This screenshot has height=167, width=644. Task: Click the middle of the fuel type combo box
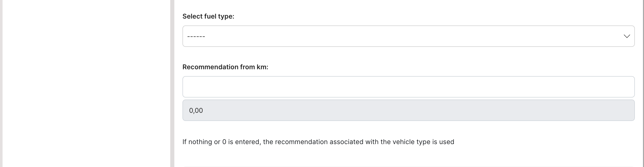click(x=408, y=36)
